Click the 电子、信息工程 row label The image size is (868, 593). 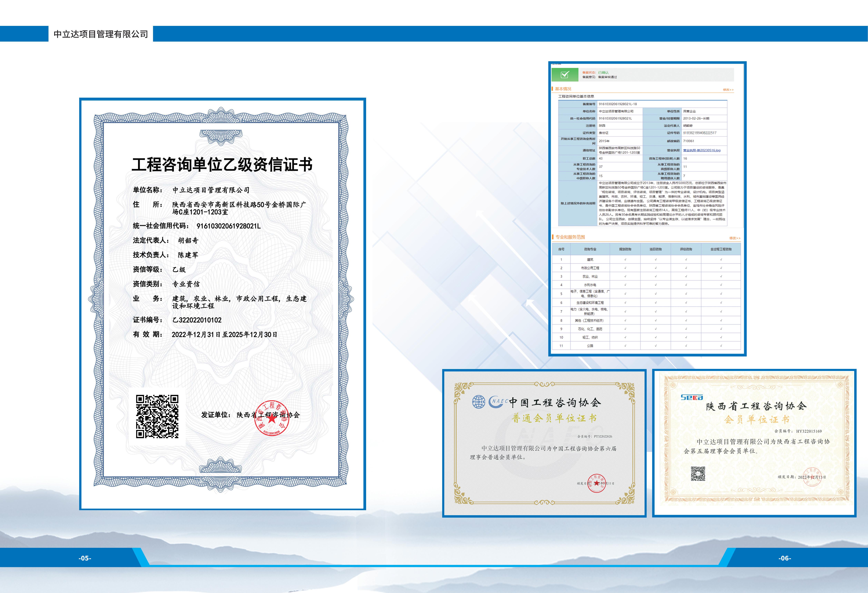click(x=590, y=293)
